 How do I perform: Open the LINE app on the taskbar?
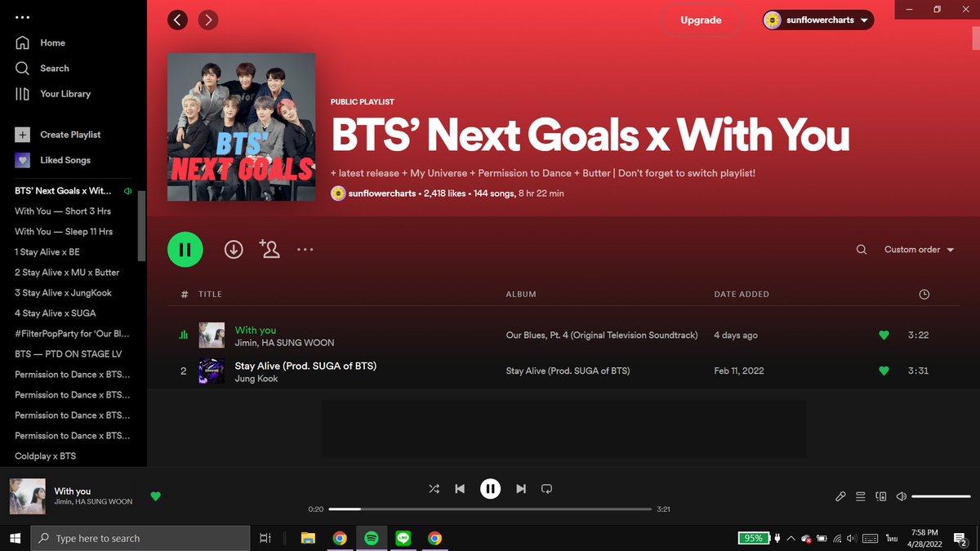403,538
